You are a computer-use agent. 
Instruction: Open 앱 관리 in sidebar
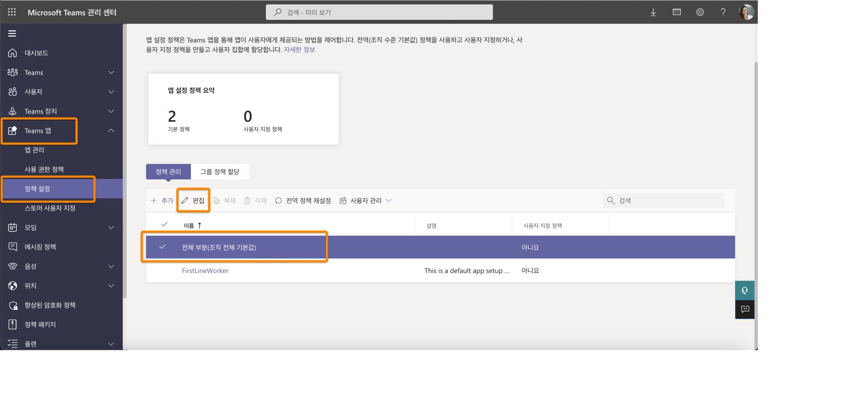[x=34, y=150]
